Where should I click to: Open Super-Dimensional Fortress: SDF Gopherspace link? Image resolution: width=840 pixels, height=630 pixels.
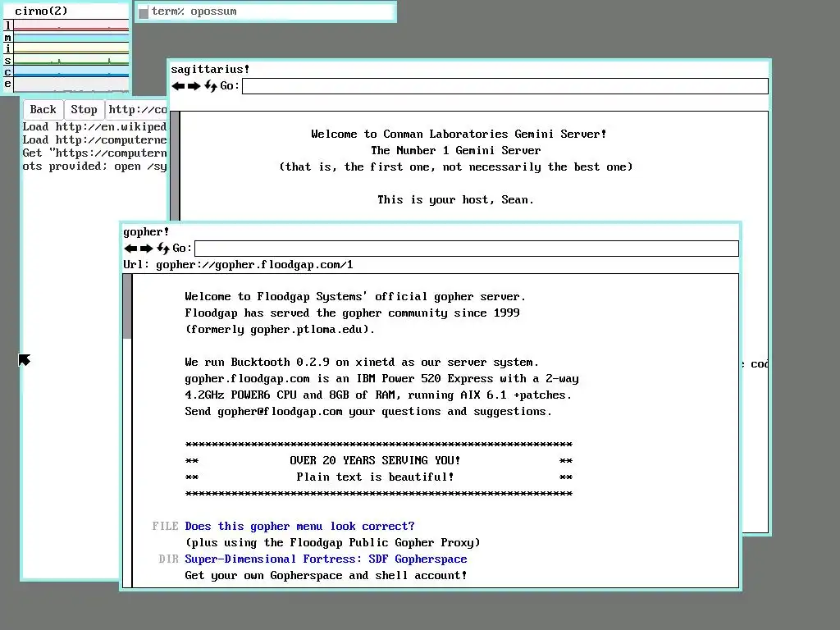point(326,559)
